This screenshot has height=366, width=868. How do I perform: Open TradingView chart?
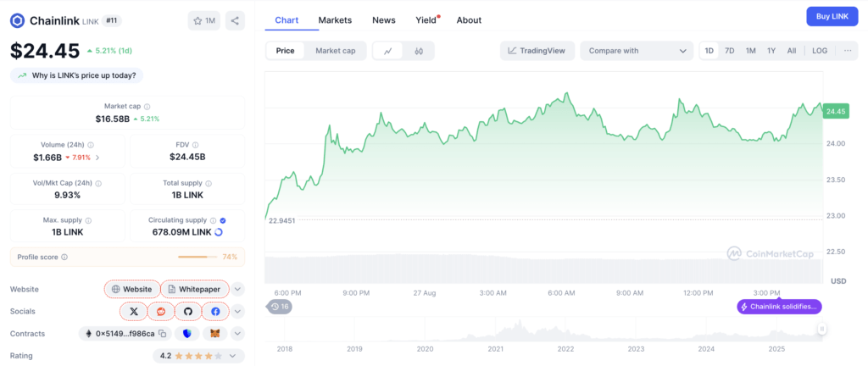(537, 51)
